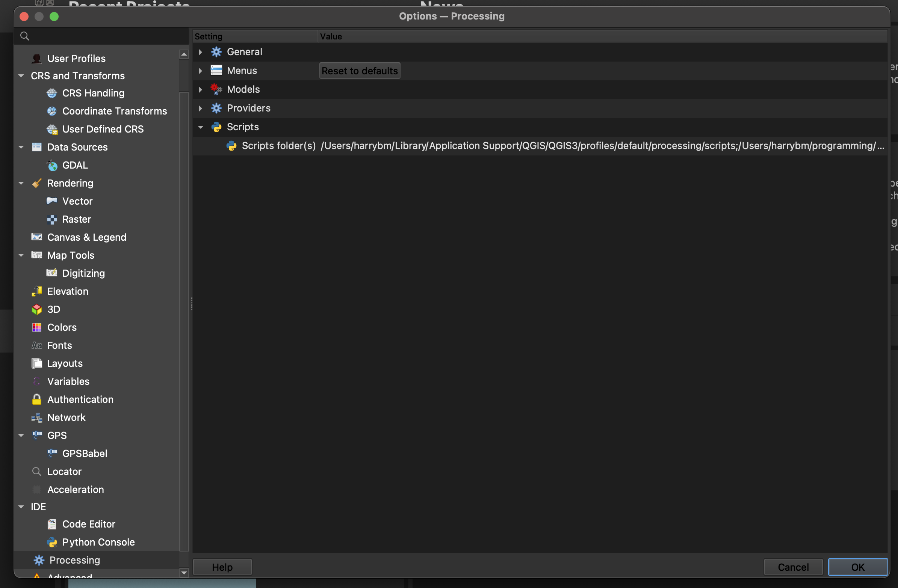Expand the Providers processing settings
The height and width of the screenshot is (588, 898).
200,108
